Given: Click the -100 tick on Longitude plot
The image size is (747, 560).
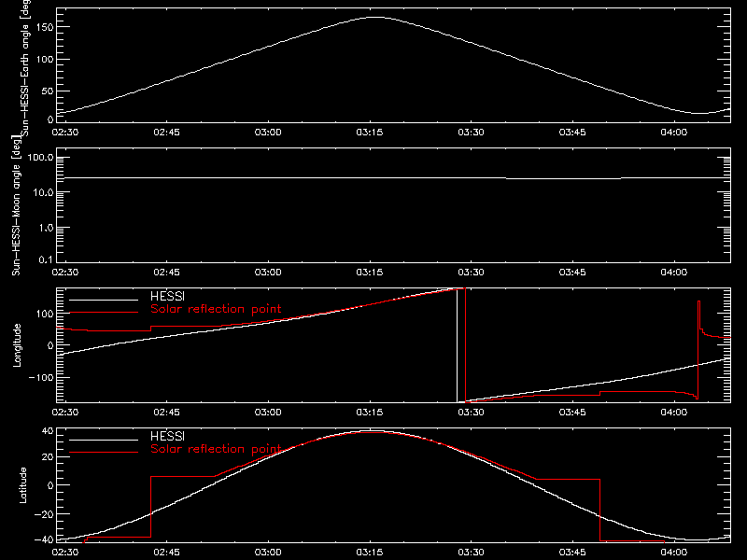Looking at the screenshot, I should 41,377.
